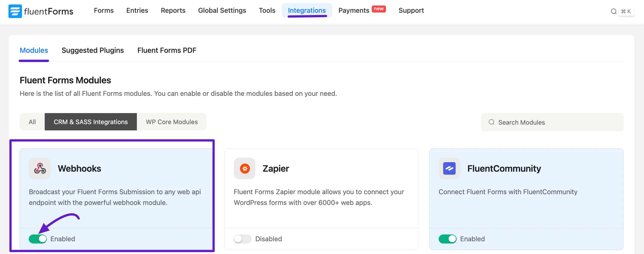The width and height of the screenshot is (644, 254).
Task: Go to Reports
Action: tap(173, 10)
